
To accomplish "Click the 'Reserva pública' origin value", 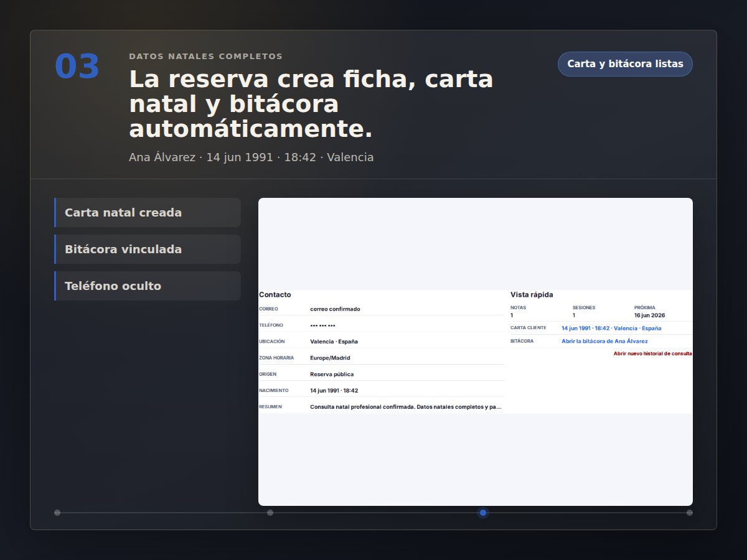I will click(332, 375).
